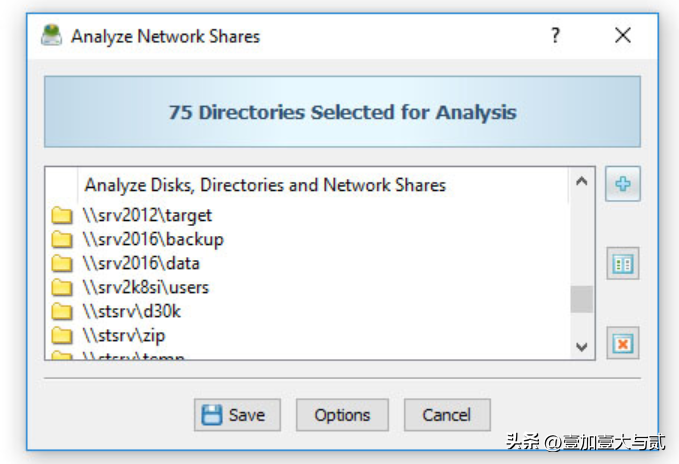Click the folder icon beside \\srv2016\backup

point(62,239)
